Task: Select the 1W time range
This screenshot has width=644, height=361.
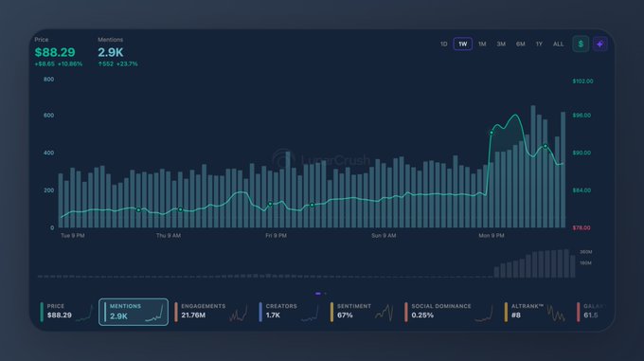Action: [x=462, y=44]
